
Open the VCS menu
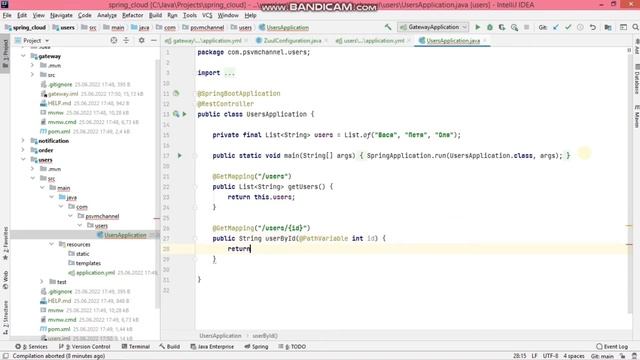[x=207, y=15]
